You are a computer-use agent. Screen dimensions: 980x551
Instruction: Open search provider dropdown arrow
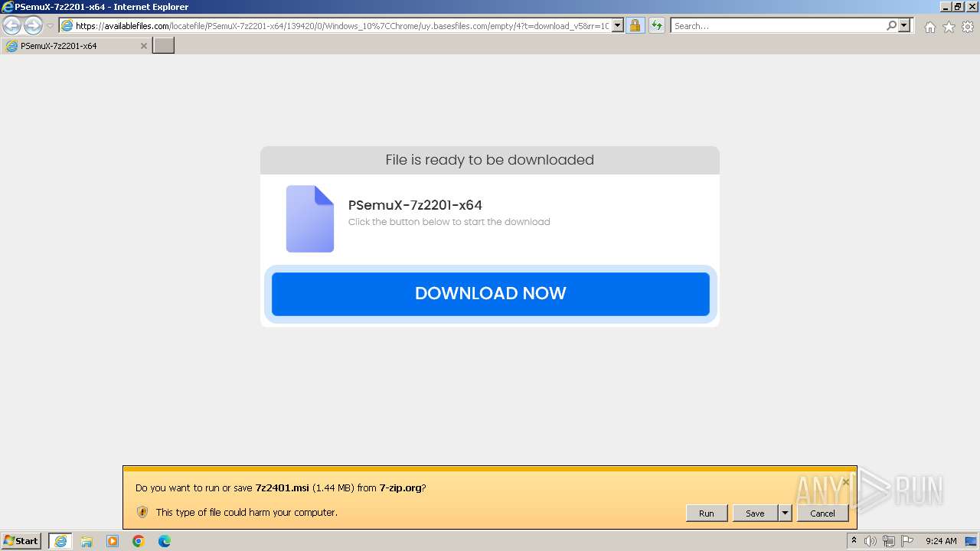904,26
